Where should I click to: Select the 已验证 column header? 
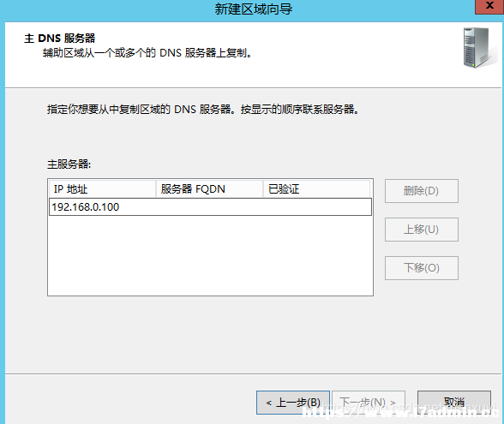(316, 188)
